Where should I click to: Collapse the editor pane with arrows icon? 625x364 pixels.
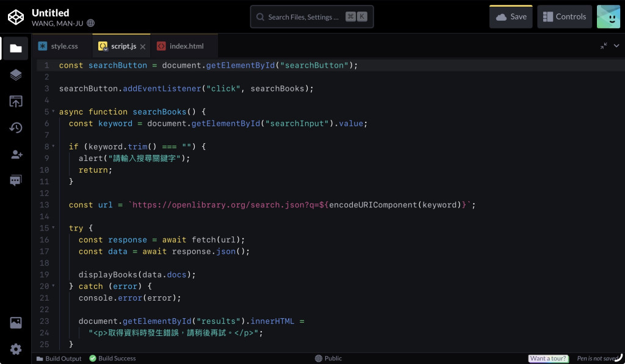click(604, 46)
